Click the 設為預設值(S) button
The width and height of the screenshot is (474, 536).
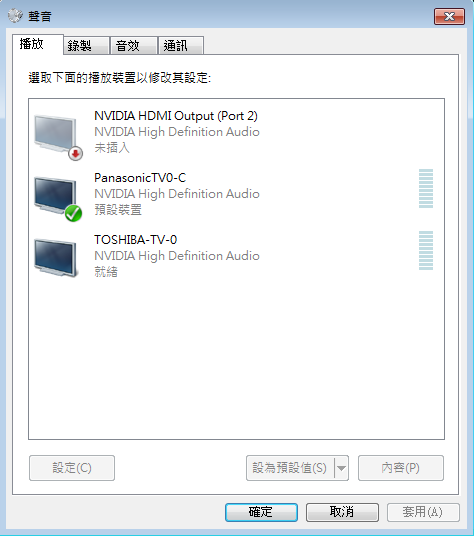pyautogui.click(x=290, y=468)
